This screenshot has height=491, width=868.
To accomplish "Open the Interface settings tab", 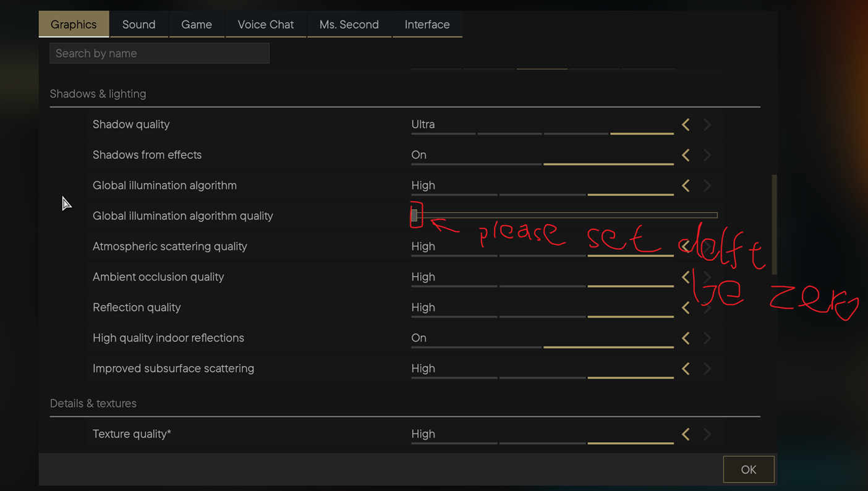I will (x=427, y=24).
